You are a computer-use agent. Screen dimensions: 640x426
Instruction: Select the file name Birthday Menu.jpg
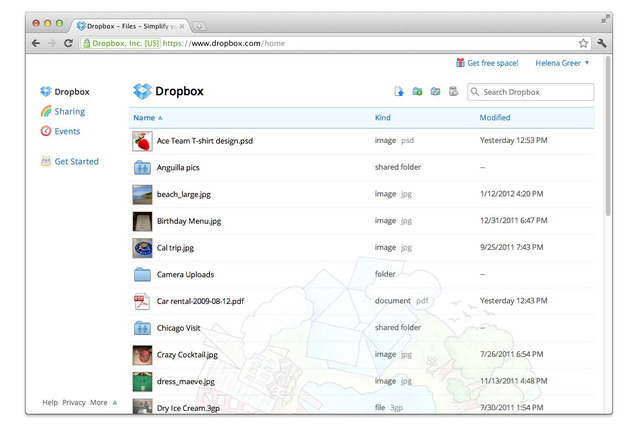(189, 221)
